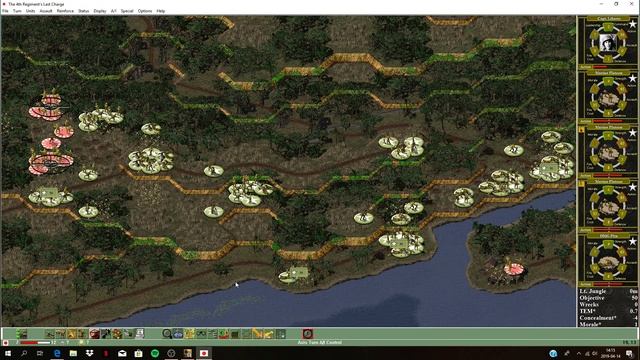Screen dimensions: 640x360
Task: Open Dropbox from the taskbar
Action: click(89, 353)
